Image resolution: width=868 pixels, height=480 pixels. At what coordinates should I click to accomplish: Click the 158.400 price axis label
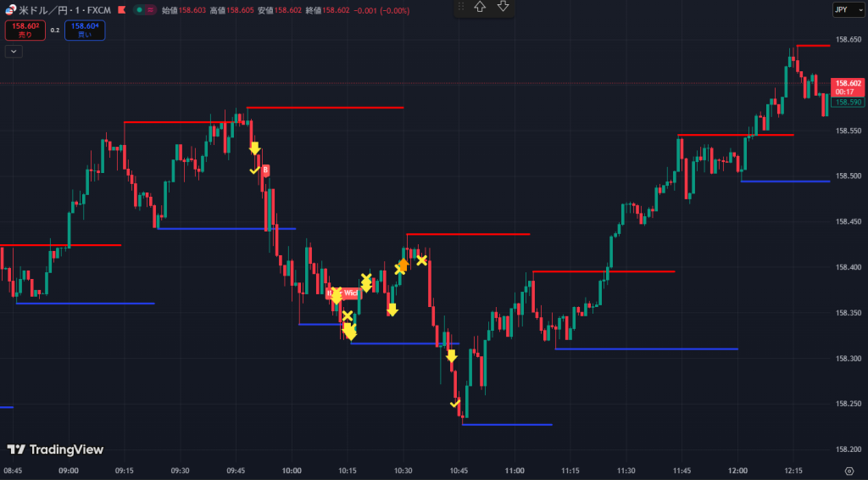(x=849, y=267)
